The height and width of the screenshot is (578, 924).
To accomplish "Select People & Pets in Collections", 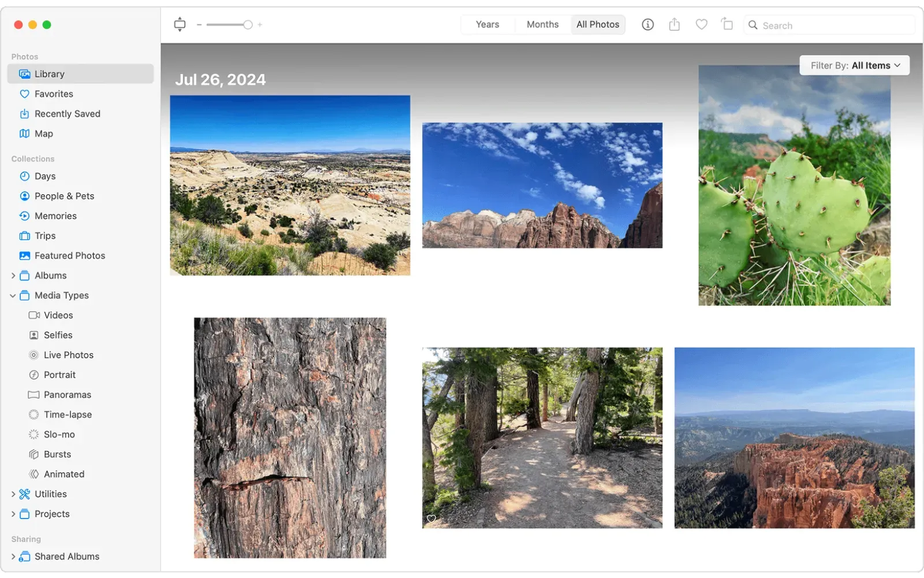I will click(x=64, y=196).
